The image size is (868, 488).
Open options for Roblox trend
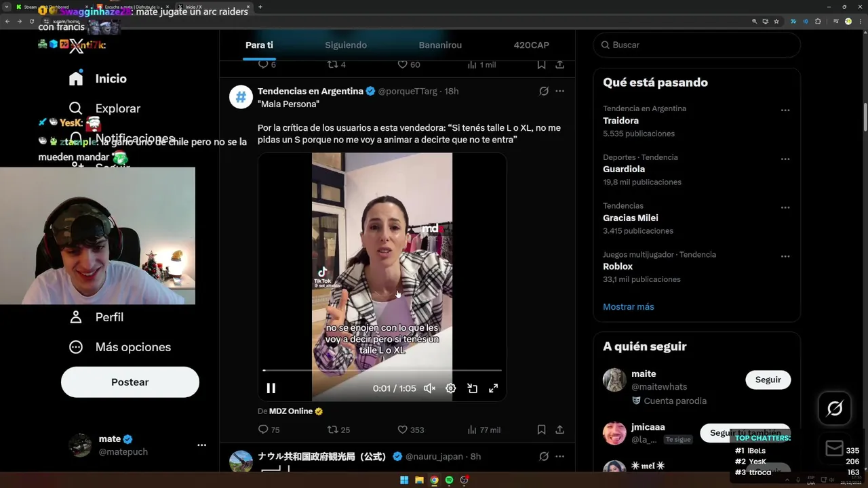[785, 256]
